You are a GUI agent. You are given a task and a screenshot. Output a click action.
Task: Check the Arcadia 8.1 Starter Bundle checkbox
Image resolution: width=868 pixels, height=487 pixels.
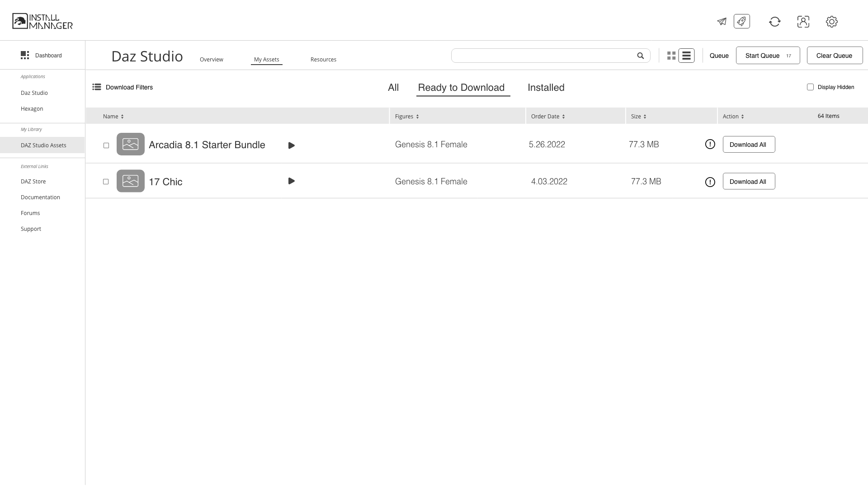point(106,145)
